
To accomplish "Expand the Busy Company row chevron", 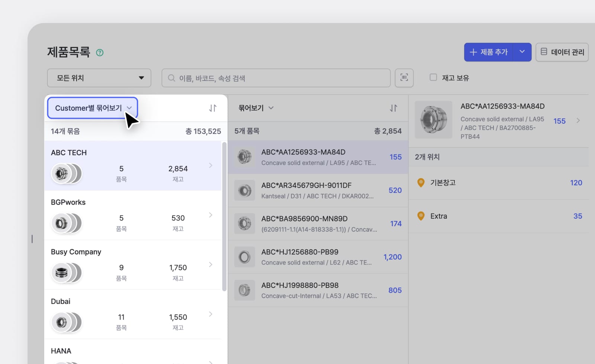I will click(x=210, y=264).
